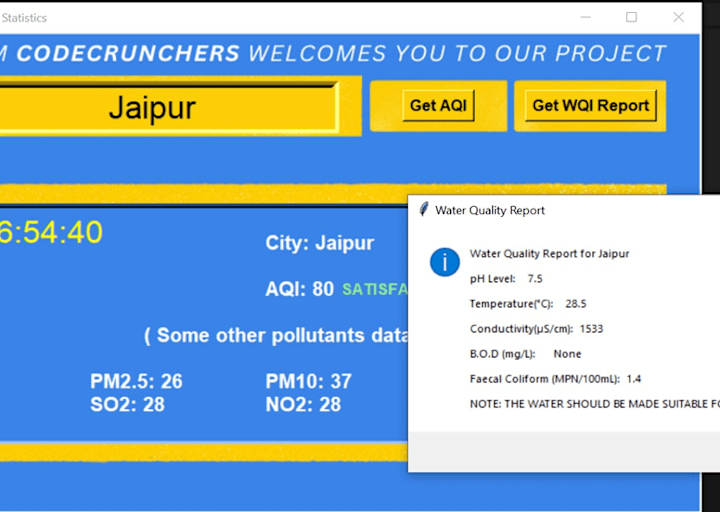The image size is (720, 512).
Task: Click the NOTE line about water suitability
Action: (595, 404)
